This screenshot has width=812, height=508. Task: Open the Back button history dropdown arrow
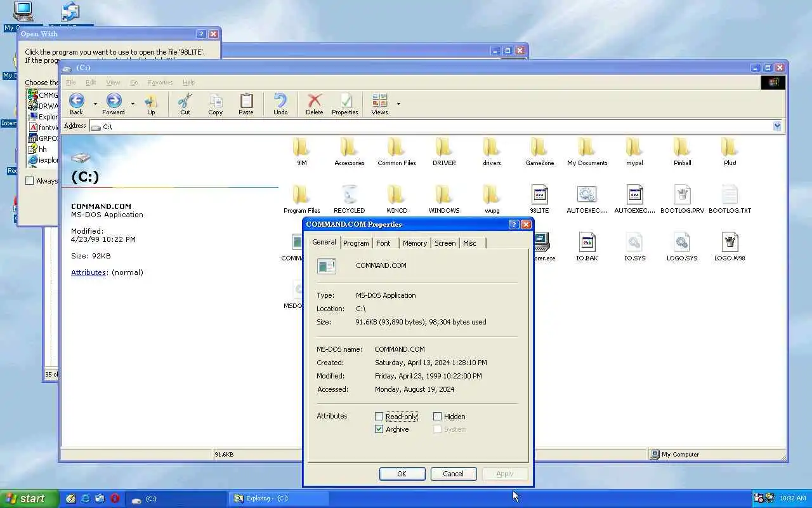(95, 104)
